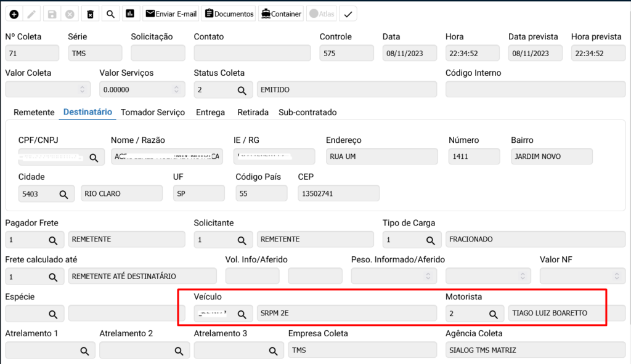Screen dimensions: 631x364
Task: Adjust the Valor Serviços spinner arrows
Action: pyautogui.click(x=177, y=90)
